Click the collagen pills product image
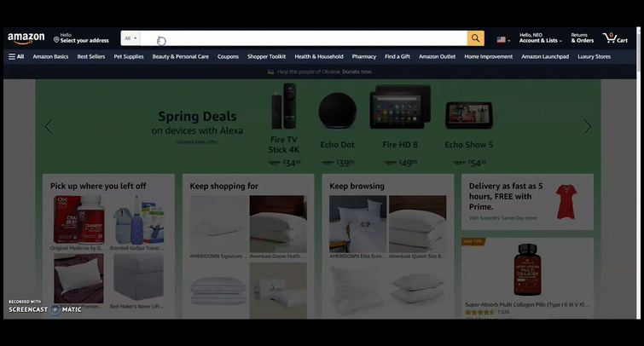This screenshot has height=346, width=644. click(527, 269)
